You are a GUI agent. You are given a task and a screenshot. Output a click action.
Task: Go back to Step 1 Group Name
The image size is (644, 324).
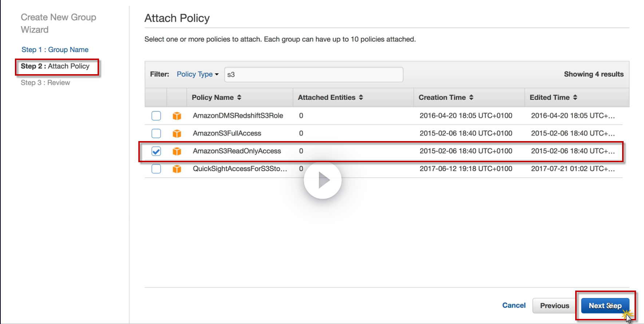coord(55,50)
